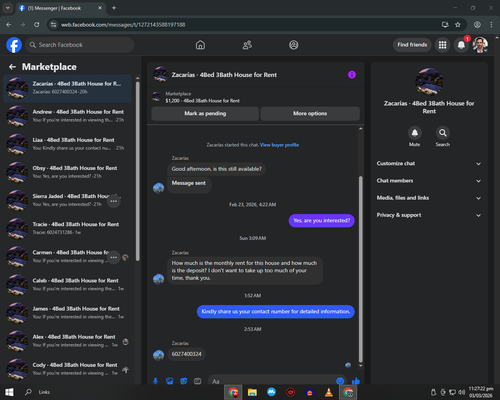Click the message thread scrollbar
Screen dimensions: 500x400
(360, 269)
